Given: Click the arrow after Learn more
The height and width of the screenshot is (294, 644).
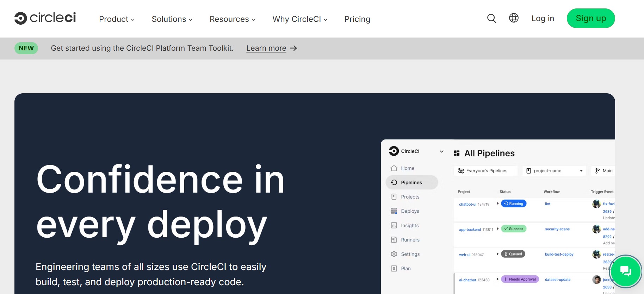Looking at the screenshot, I should 293,48.
